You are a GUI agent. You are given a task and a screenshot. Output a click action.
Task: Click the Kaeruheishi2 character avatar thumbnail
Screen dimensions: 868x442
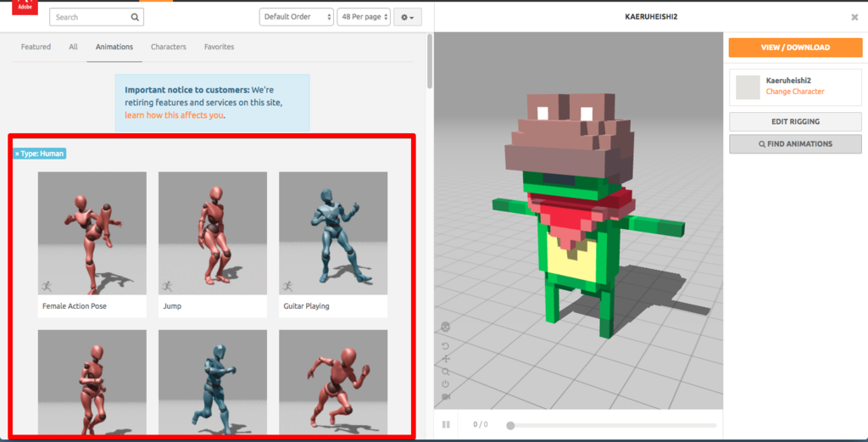coord(748,87)
